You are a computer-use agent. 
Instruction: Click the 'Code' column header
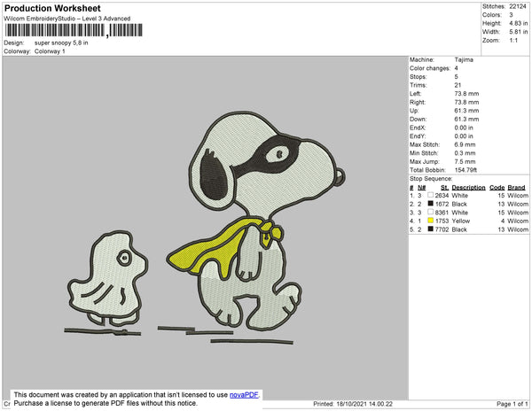(497, 188)
